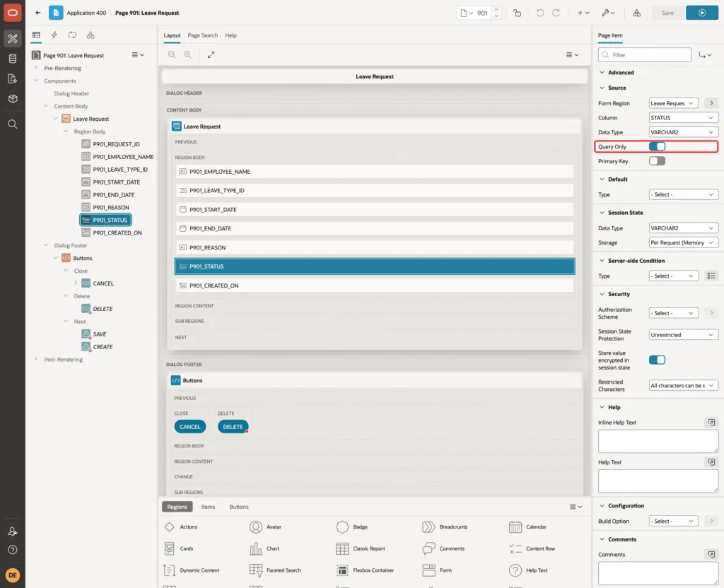
Task: Toggle the Primary Key switch
Action: click(x=657, y=161)
